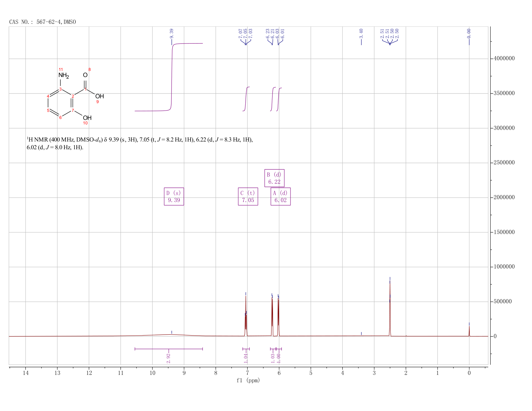Select the B (d) 6.22 multiplet box
This screenshot has height=411, width=532.
pyautogui.click(x=274, y=178)
